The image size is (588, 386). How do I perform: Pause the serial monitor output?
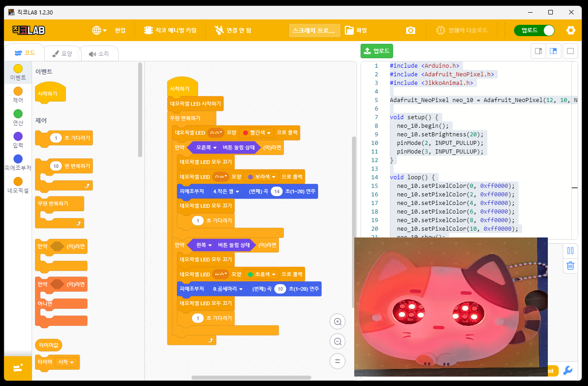[x=570, y=251]
